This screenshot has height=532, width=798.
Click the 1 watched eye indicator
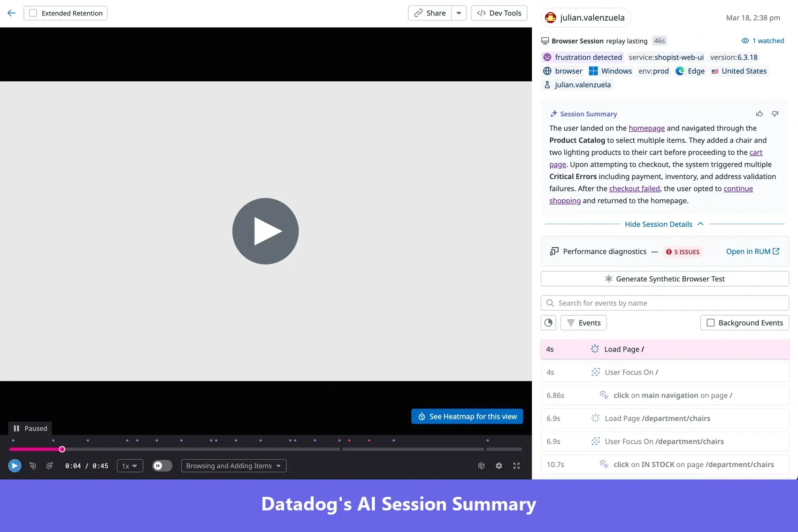pos(763,41)
